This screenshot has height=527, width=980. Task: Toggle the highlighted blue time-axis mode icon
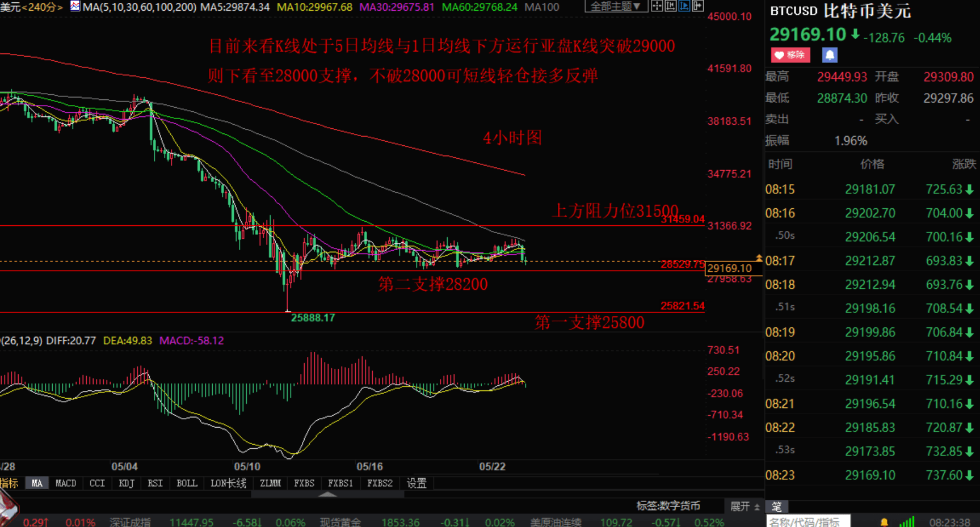click(685, 6)
